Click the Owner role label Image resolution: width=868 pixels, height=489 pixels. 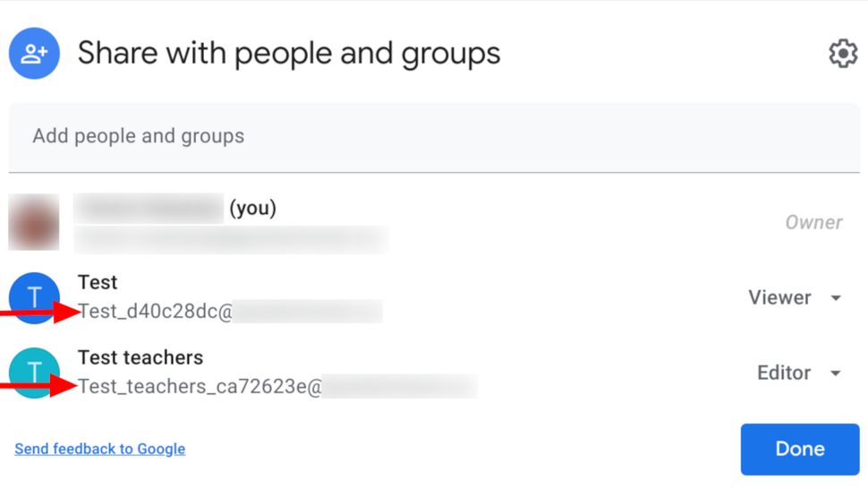click(x=813, y=222)
